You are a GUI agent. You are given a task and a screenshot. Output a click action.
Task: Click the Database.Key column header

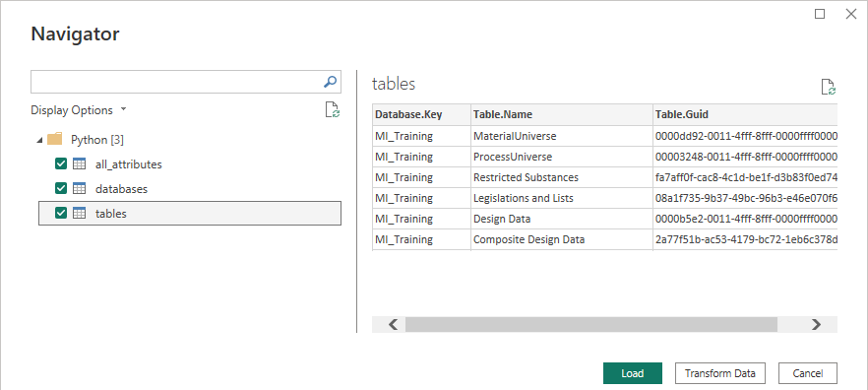[x=422, y=114]
